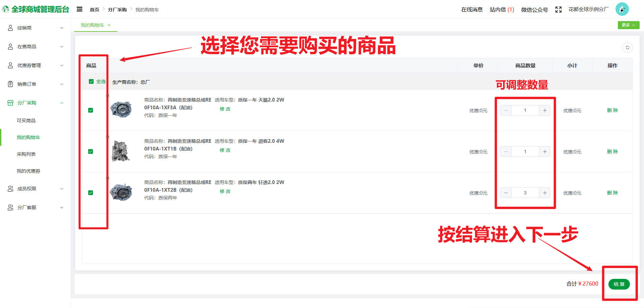The height and width of the screenshot is (308, 644).
Task: Expand the 经销商 sidebar menu
Action: (35, 28)
